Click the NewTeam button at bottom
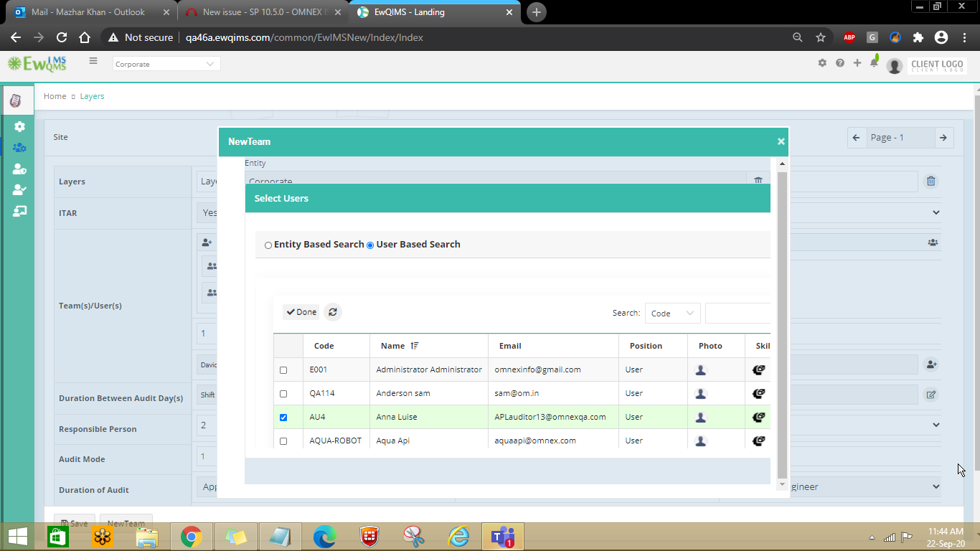Viewport: 980px width, 551px height. 126,524
